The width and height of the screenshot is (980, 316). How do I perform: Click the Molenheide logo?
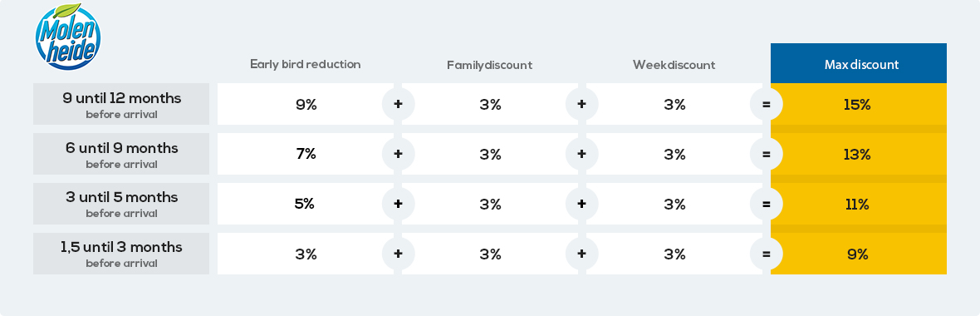tap(68, 37)
